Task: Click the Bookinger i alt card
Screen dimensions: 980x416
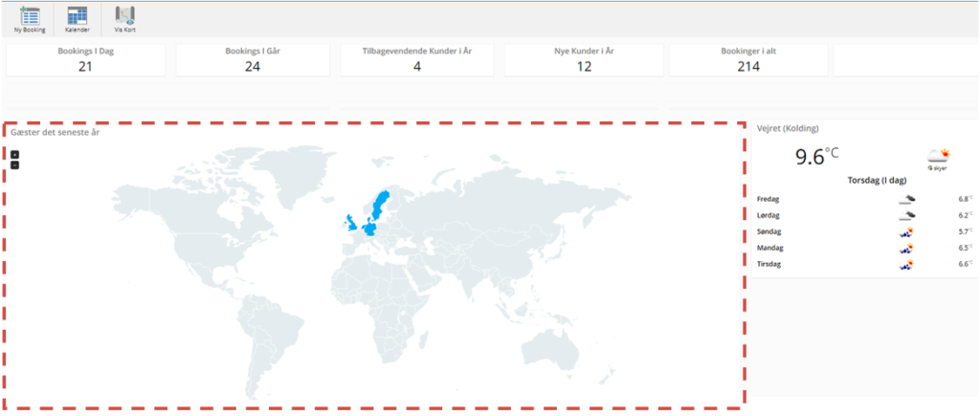Action: (x=747, y=59)
